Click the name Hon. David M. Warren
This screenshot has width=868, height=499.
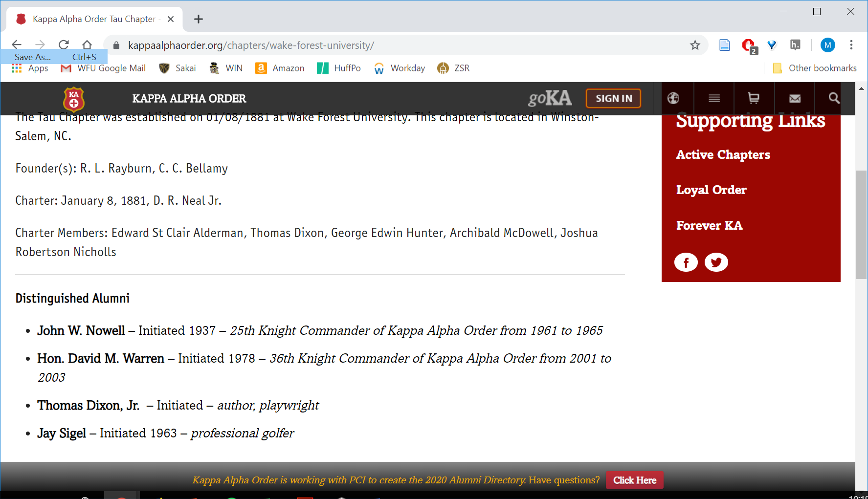click(x=101, y=359)
